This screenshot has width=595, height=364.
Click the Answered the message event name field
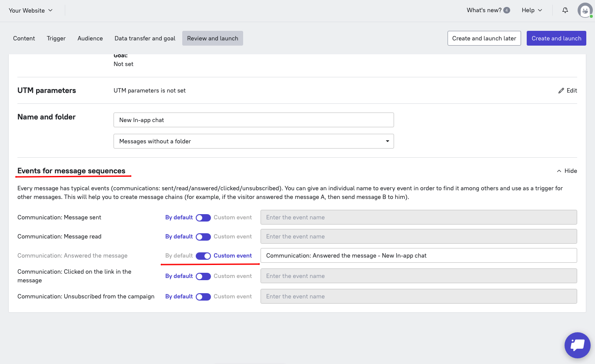[418, 255]
